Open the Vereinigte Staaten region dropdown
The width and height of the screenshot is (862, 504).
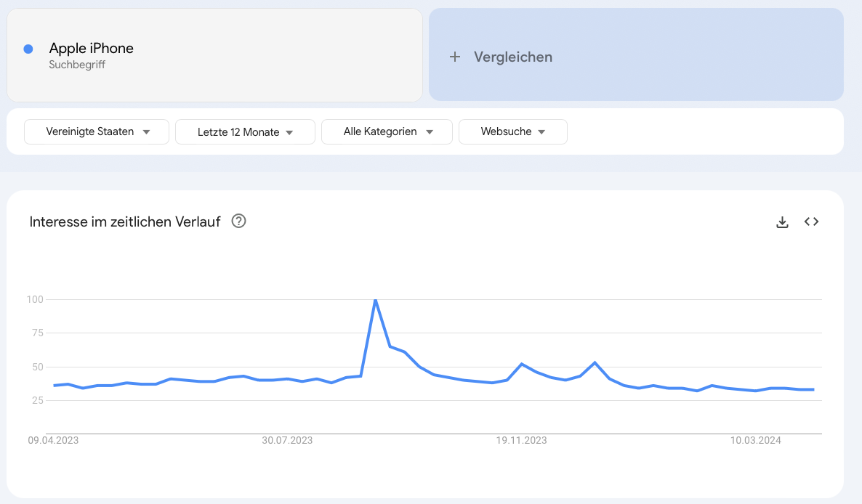97,131
